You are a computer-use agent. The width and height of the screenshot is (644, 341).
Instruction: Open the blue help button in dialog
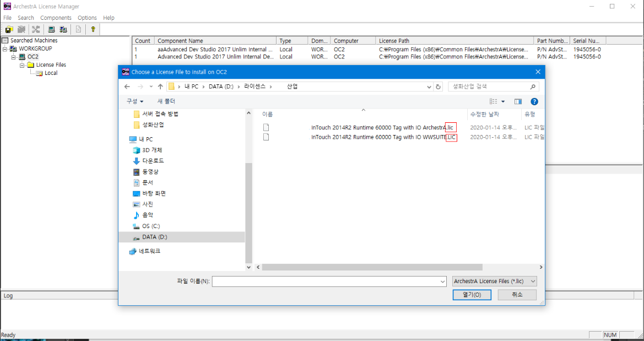click(534, 101)
